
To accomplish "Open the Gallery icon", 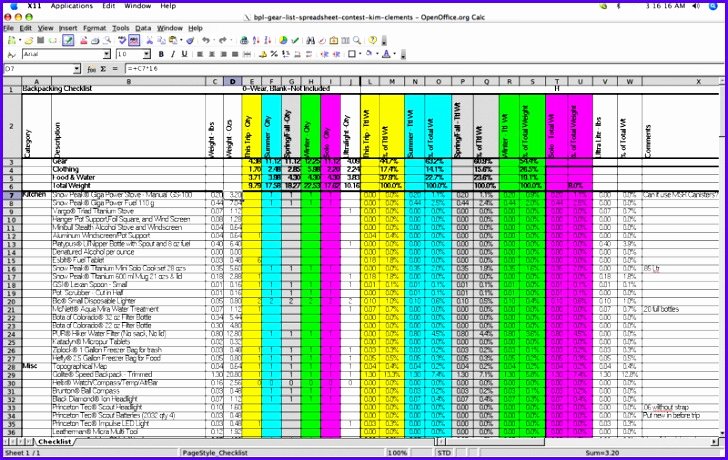I will point(333,40).
